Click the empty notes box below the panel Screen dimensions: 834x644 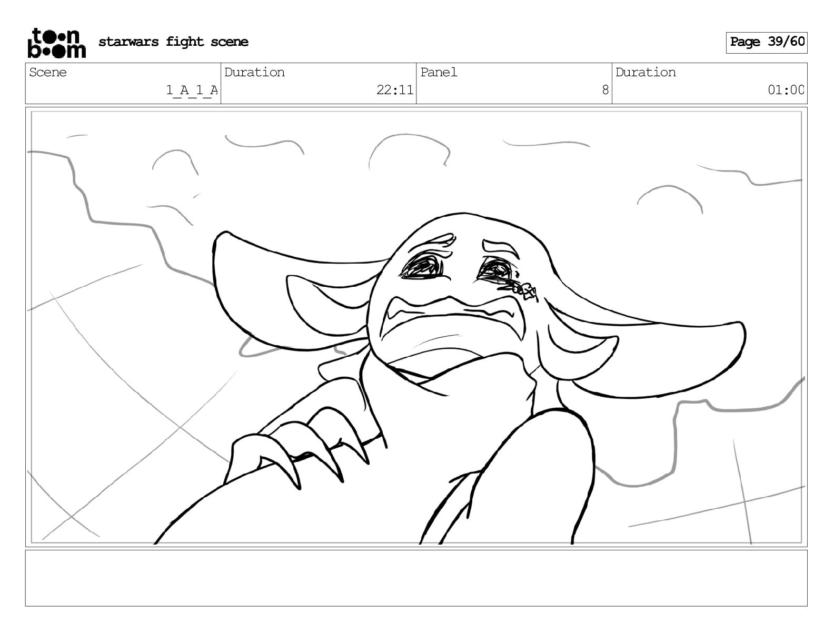[x=416, y=578]
